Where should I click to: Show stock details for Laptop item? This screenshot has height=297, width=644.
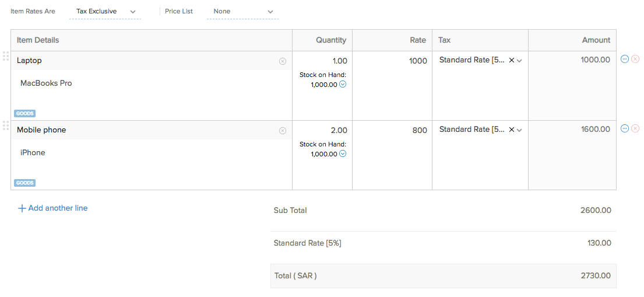[343, 84]
